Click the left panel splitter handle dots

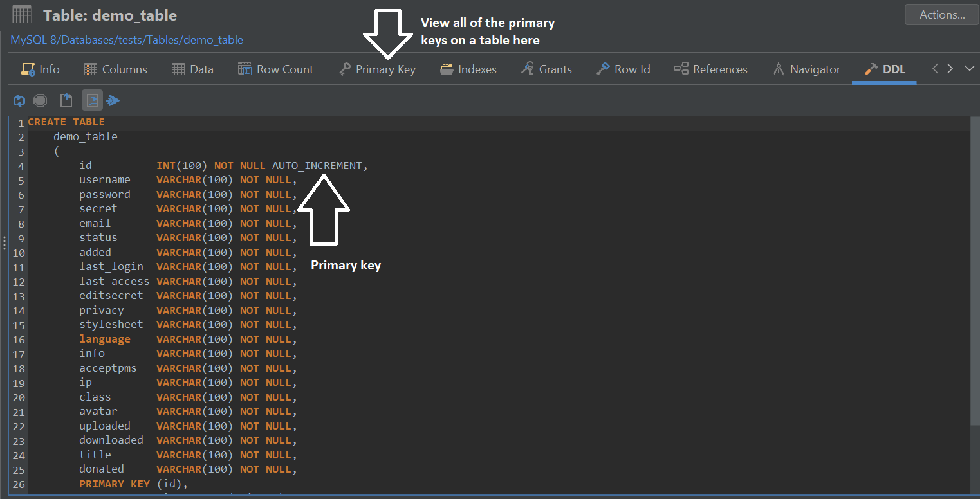(5, 243)
